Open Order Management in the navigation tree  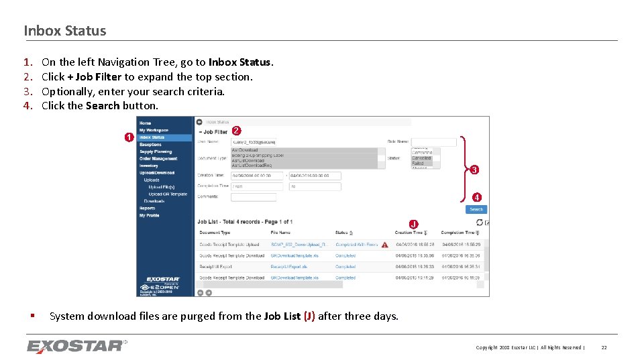pyautogui.click(x=158, y=158)
